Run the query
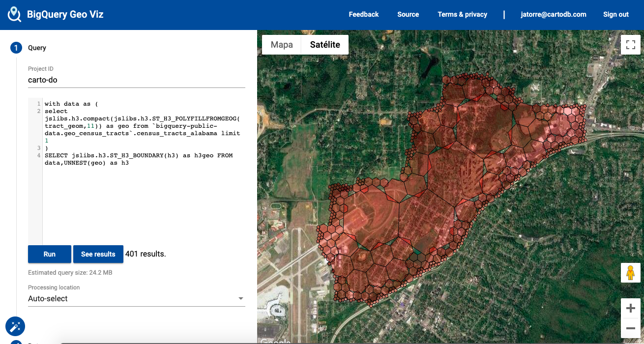The height and width of the screenshot is (344, 644). [50, 254]
